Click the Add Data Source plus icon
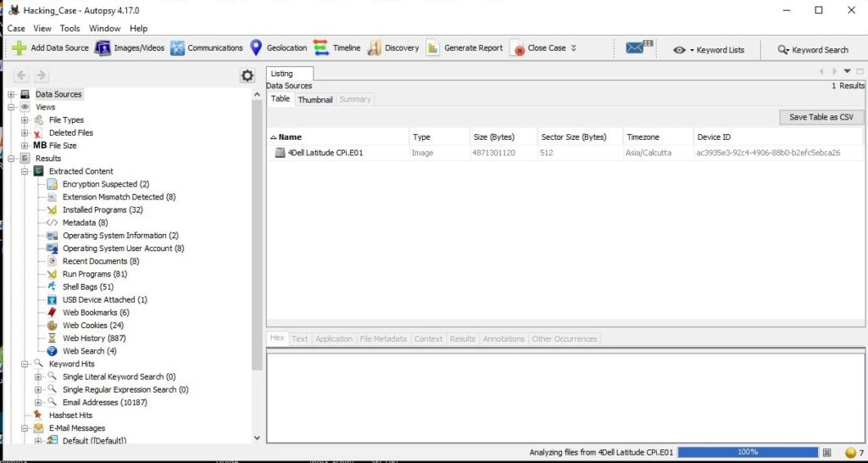The image size is (868, 463). [x=19, y=48]
